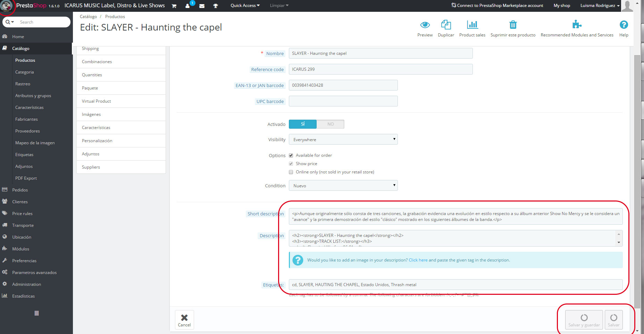Click the PrestaShop logo

click(x=31, y=6)
